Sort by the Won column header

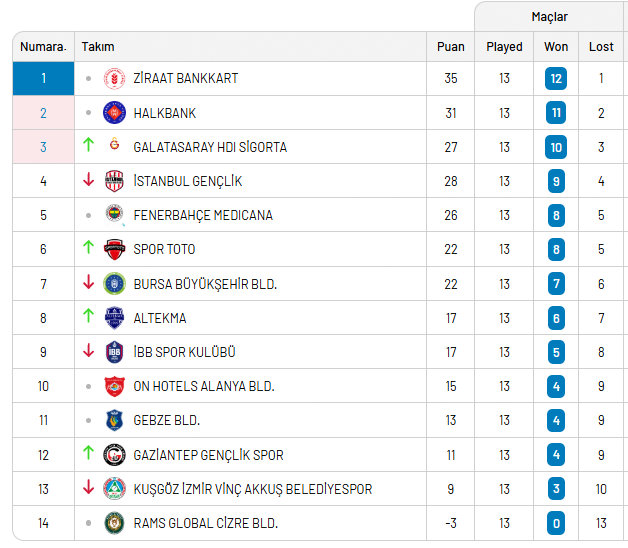(556, 47)
